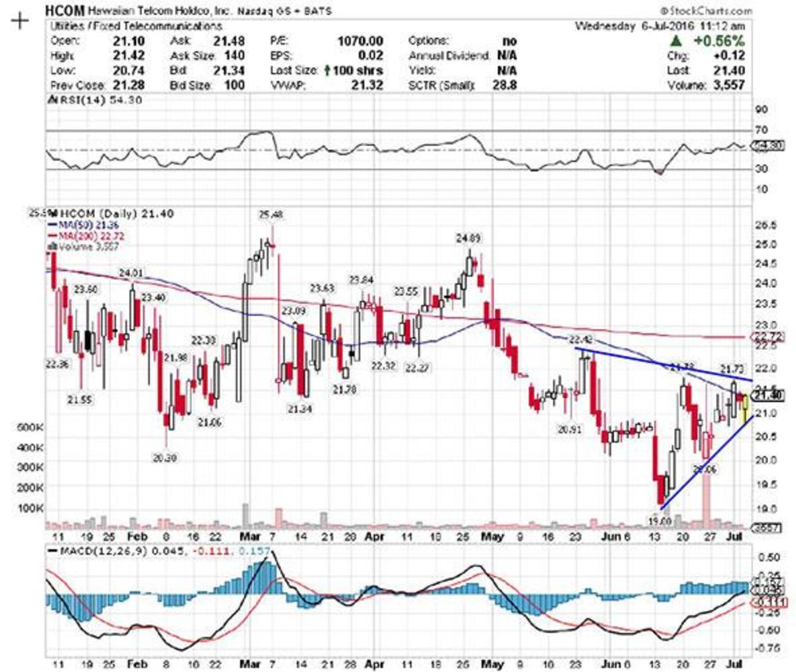Click the 24.01 price label near February
796x672 pixels.
pyautogui.click(x=131, y=272)
